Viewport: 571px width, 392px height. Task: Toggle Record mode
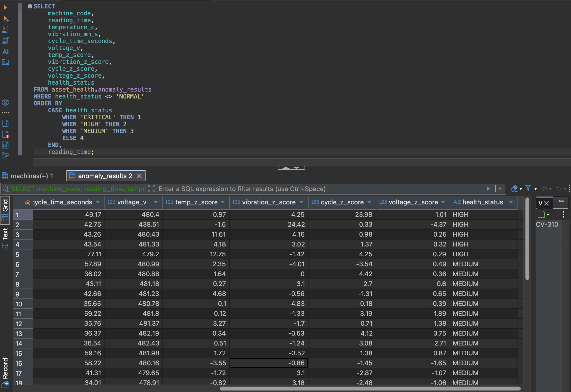coord(5,368)
